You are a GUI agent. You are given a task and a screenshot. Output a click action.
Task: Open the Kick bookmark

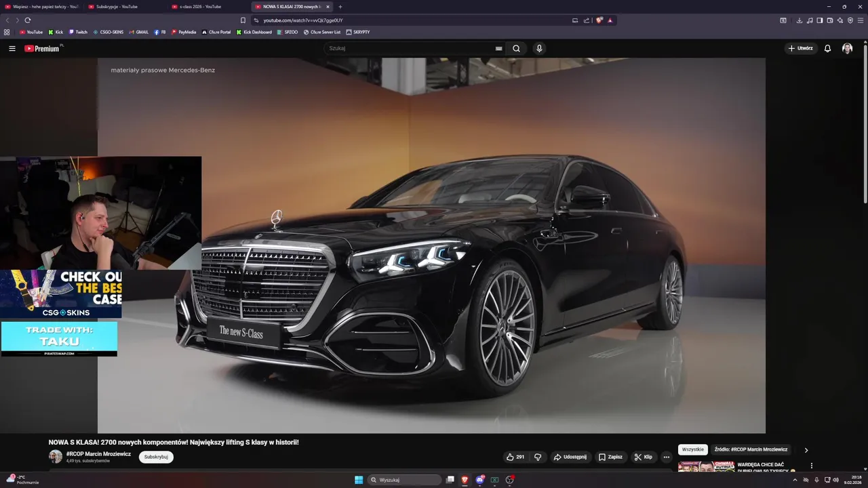56,32
